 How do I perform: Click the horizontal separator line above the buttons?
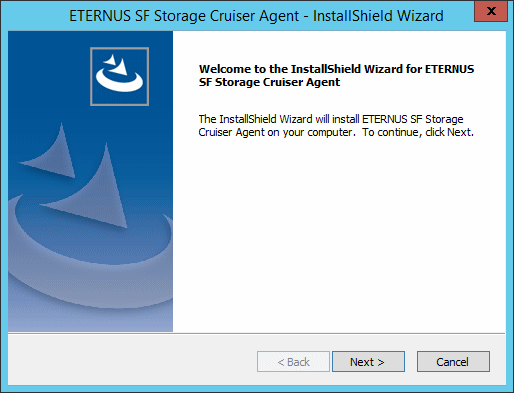pos(257,333)
